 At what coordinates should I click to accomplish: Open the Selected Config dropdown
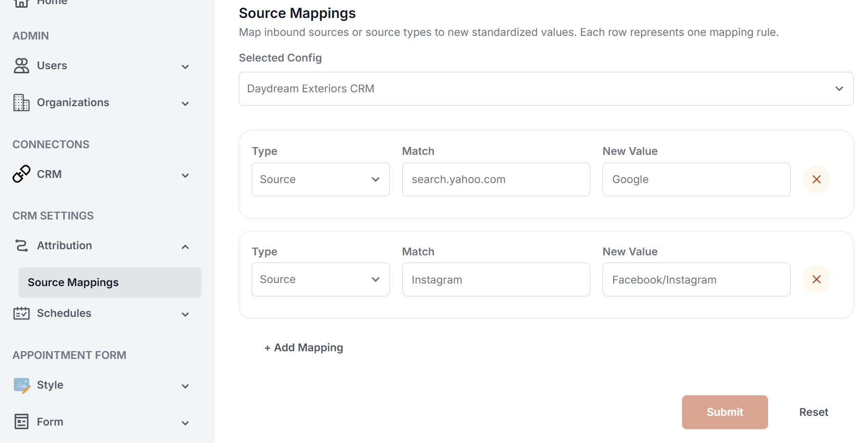coord(546,89)
